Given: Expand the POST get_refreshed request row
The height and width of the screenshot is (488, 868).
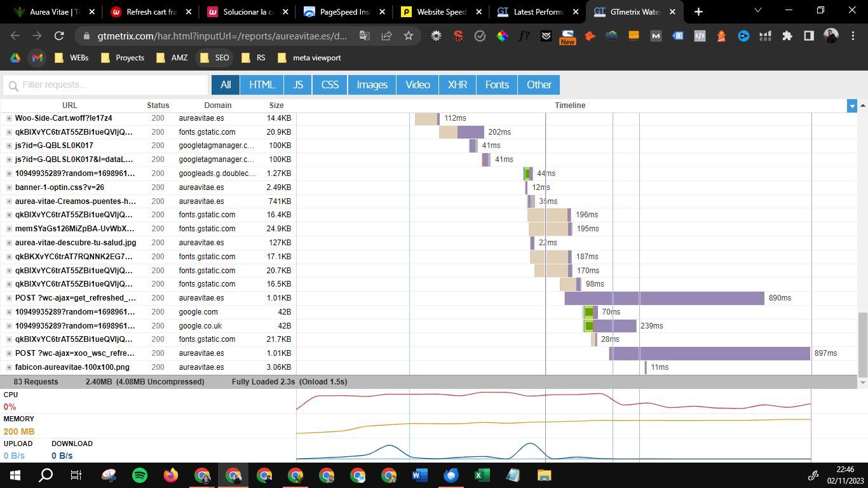Looking at the screenshot, I should tap(9, 298).
